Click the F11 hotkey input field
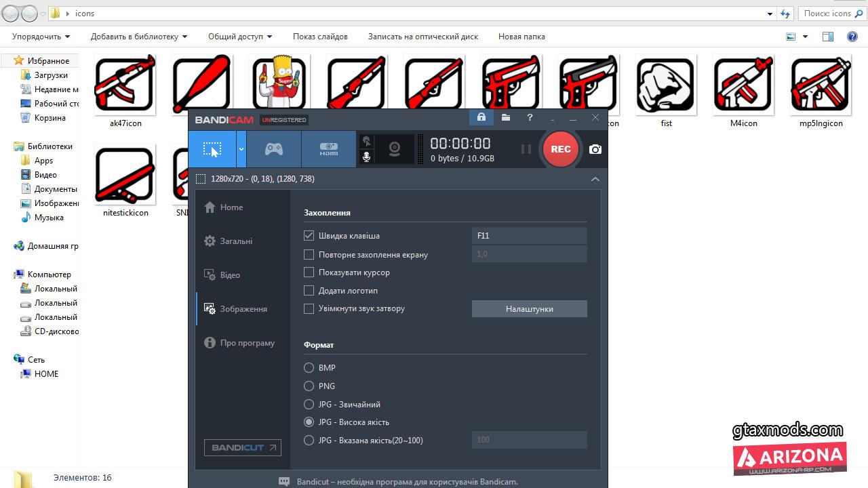The width and height of the screenshot is (868, 488). tap(529, 236)
